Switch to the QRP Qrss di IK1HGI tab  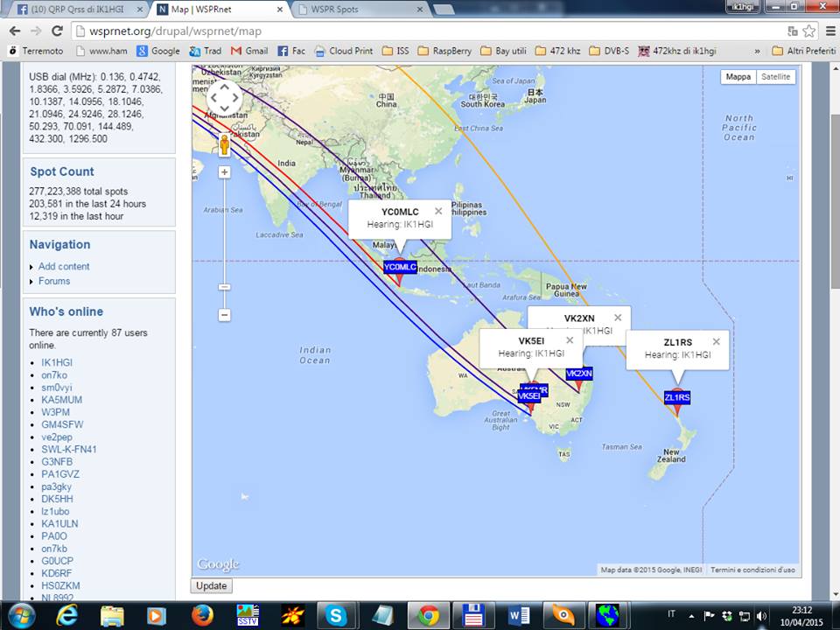(x=78, y=9)
